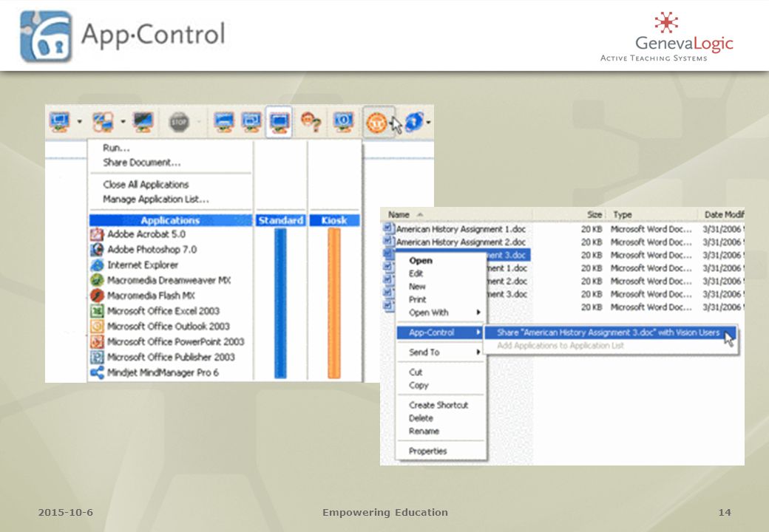The width and height of the screenshot is (769, 532).
Task: Open the dropdown arrow beside the blue globe icon
Action: [x=429, y=122]
